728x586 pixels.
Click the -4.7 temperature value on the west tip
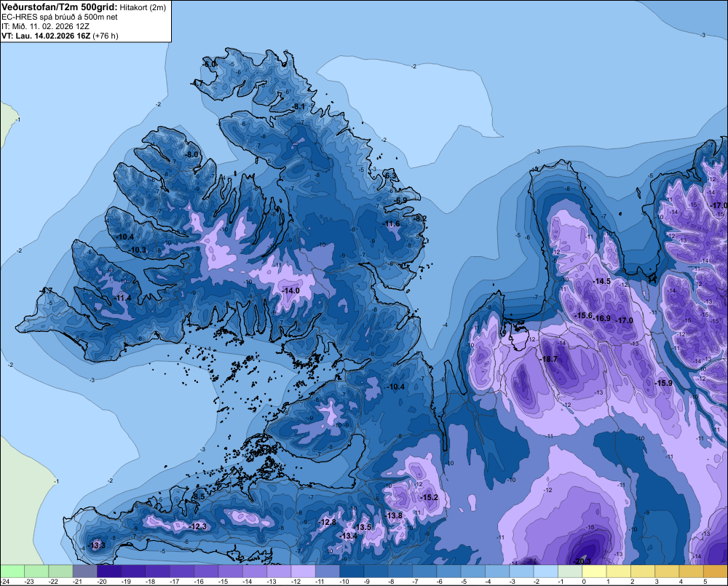(x=45, y=290)
